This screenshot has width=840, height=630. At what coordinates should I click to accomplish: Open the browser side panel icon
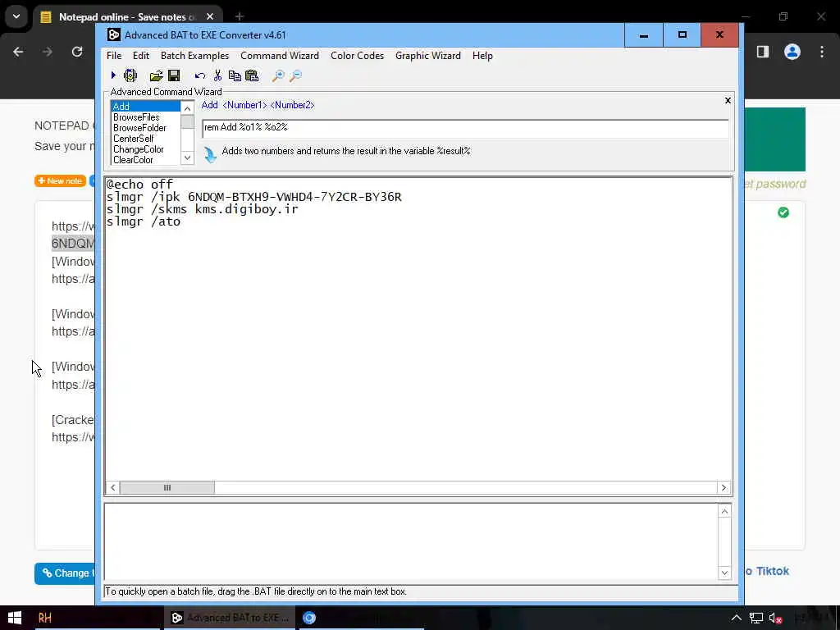click(x=763, y=52)
